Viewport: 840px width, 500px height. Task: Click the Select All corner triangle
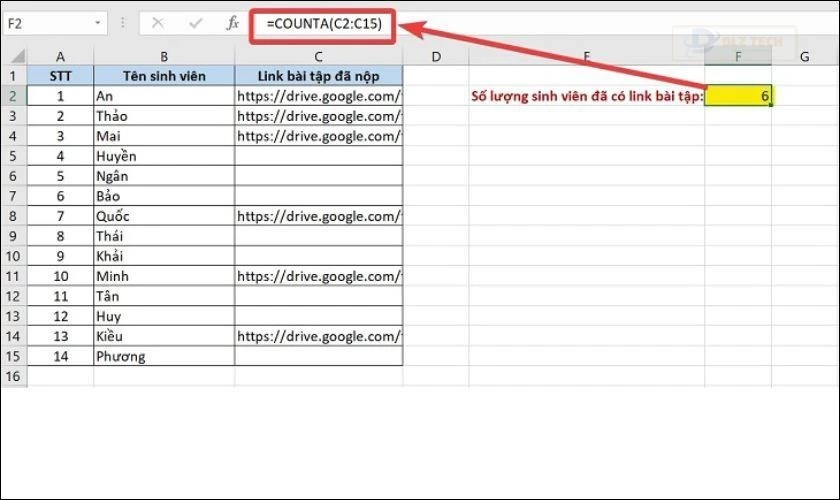18,56
